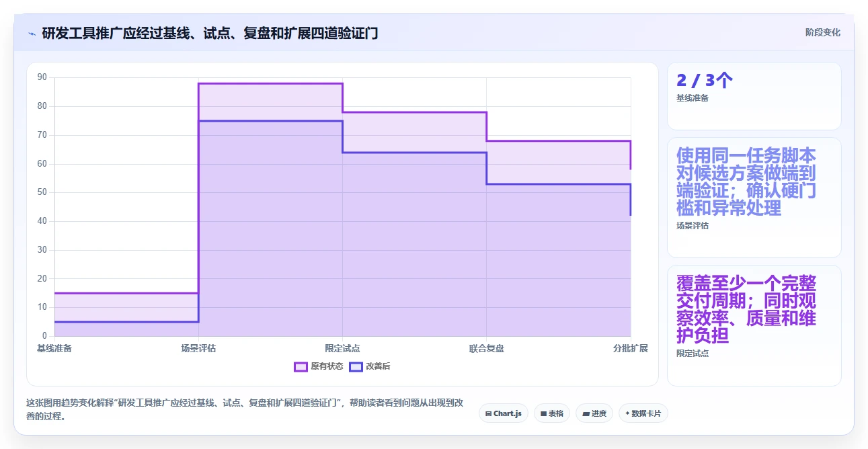
Task: Select the Chart.js tag chip
Action: click(x=504, y=413)
